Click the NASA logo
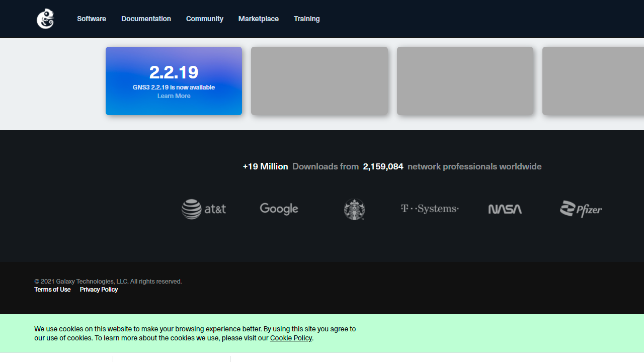 click(505, 209)
